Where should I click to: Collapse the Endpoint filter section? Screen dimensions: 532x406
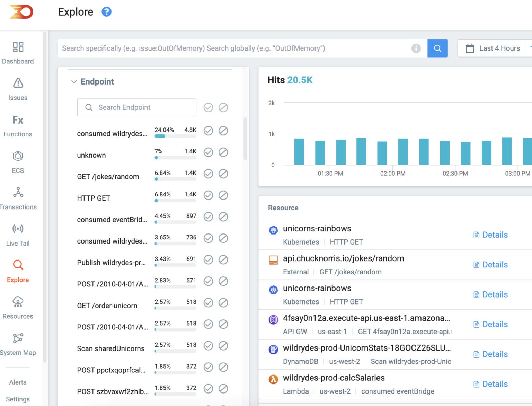click(74, 82)
